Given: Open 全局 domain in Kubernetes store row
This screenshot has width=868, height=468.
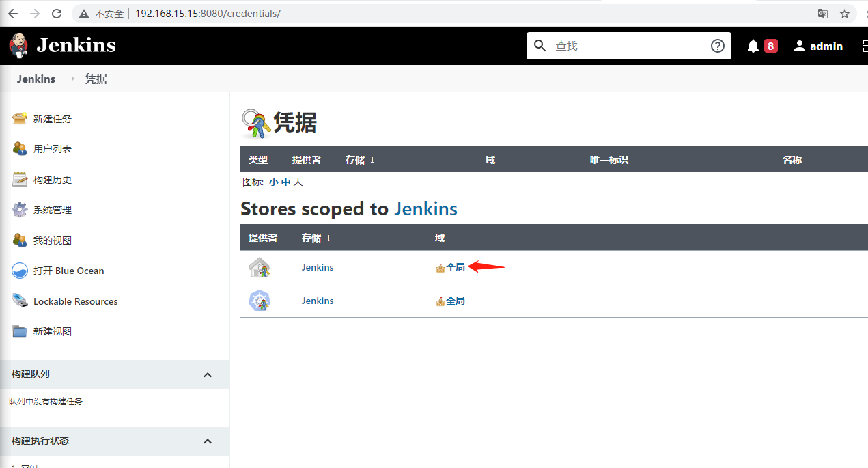Looking at the screenshot, I should (x=456, y=301).
